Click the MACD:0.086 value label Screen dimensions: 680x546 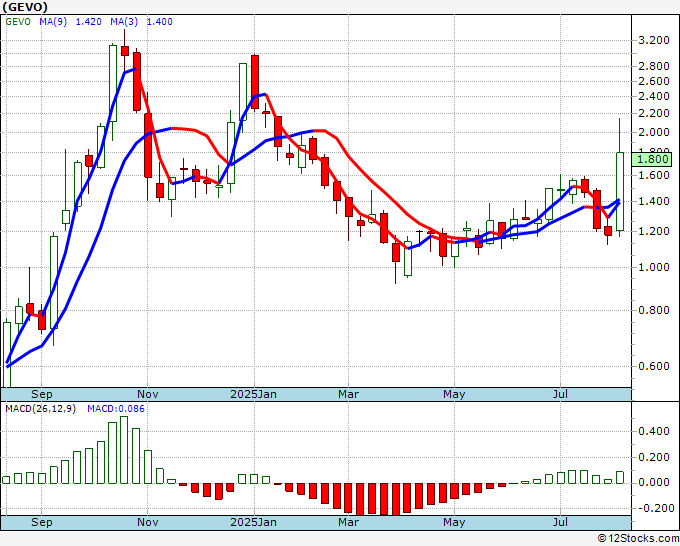116,409
